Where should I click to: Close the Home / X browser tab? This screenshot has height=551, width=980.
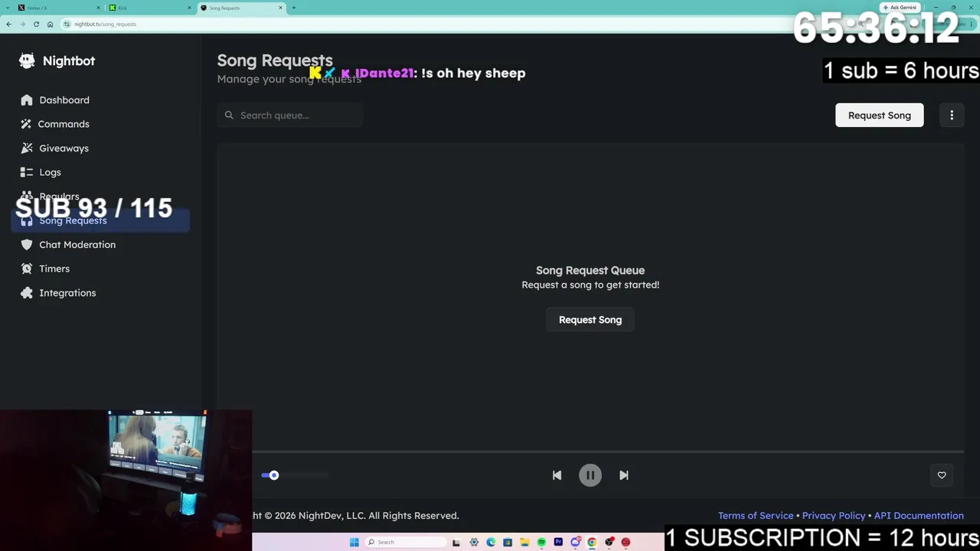tap(99, 8)
